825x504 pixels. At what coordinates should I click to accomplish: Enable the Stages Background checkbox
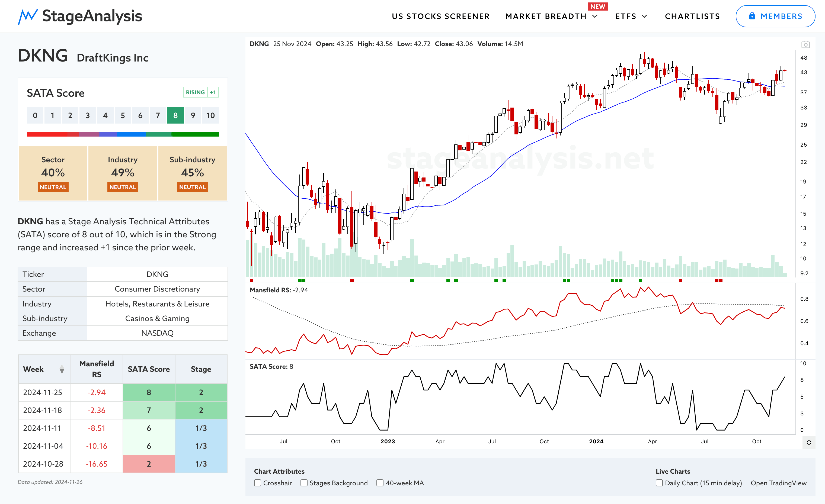(304, 483)
